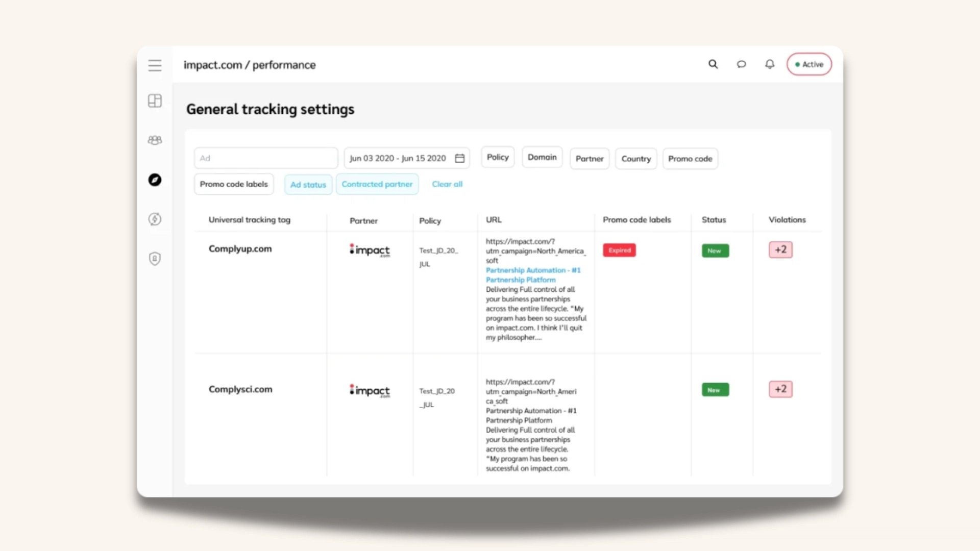The image size is (980, 551).
Task: Open the notifications bell icon
Action: pos(770,64)
